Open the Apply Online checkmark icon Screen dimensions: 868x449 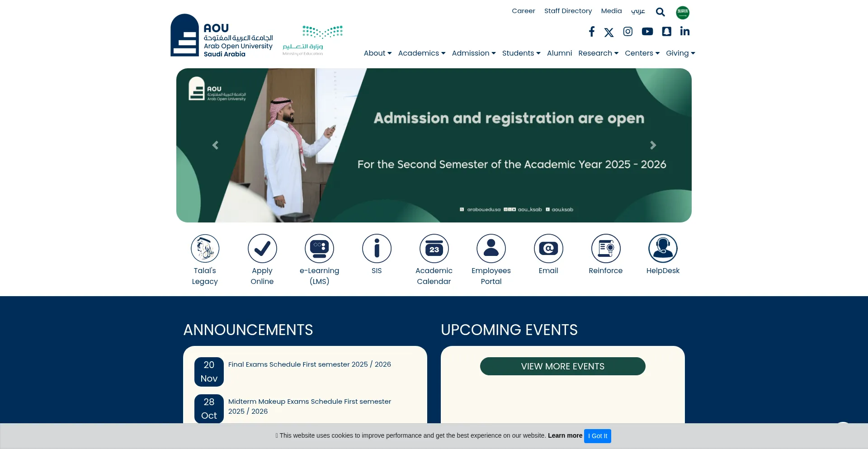point(262,249)
